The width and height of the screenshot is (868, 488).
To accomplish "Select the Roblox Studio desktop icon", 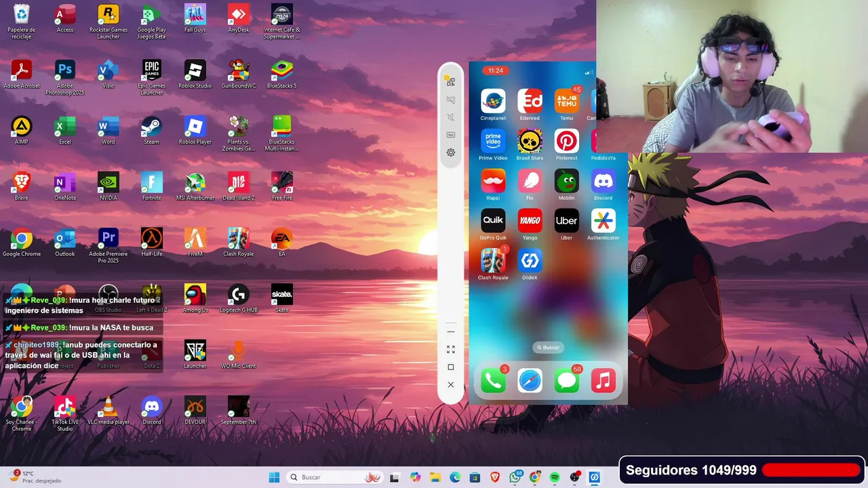I will pos(195,74).
